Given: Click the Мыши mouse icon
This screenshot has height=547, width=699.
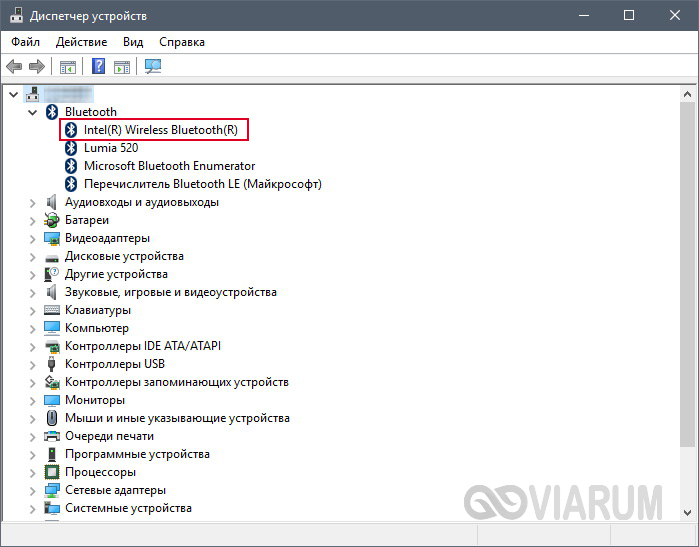Looking at the screenshot, I should (52, 418).
